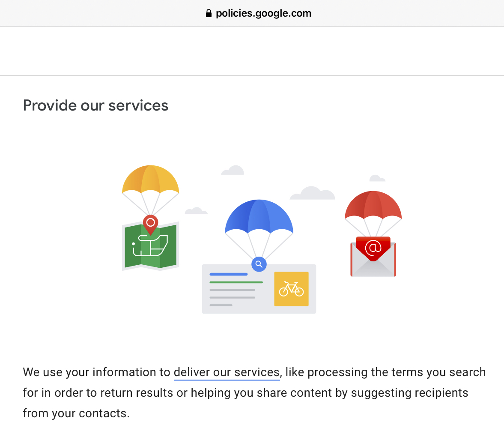This screenshot has width=504, height=431.
Task: Click the blue line in search card
Action: (229, 274)
